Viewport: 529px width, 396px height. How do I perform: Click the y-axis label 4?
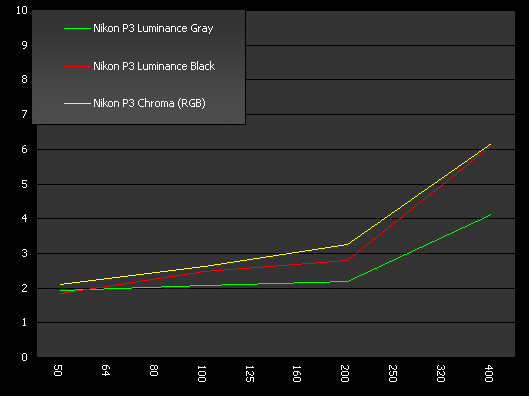(24, 218)
